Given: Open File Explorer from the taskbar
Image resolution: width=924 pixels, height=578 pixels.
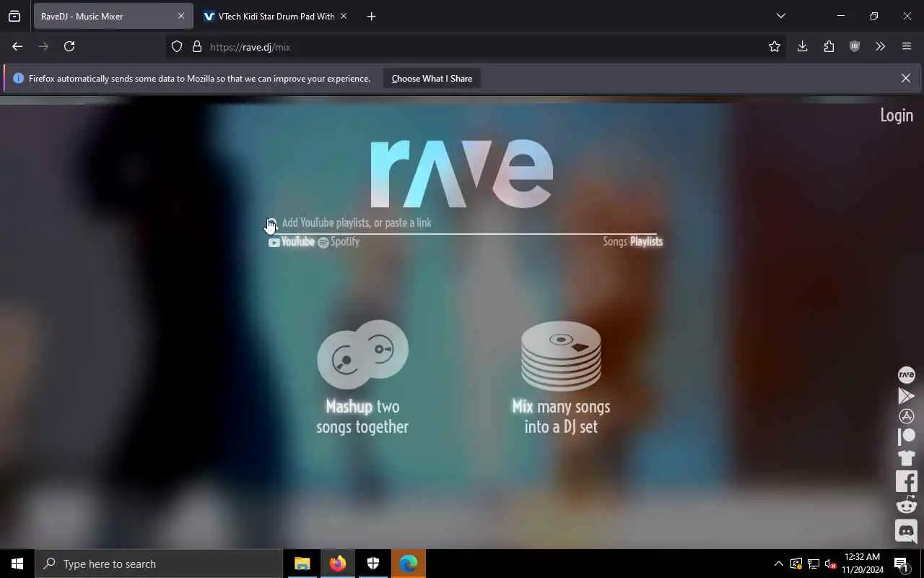Looking at the screenshot, I should pos(302,564).
